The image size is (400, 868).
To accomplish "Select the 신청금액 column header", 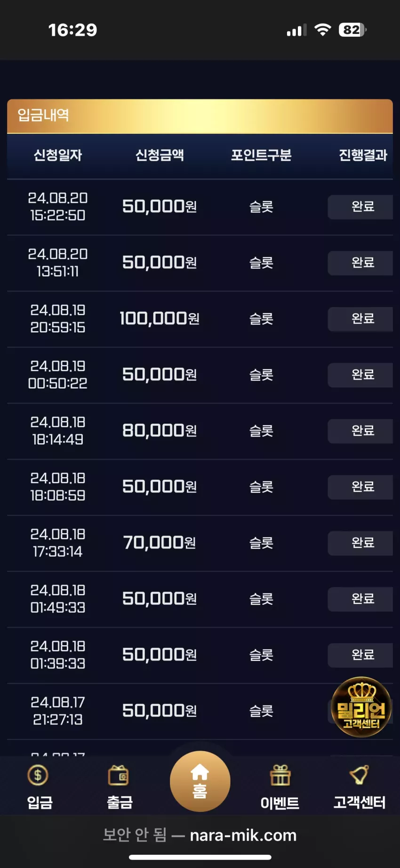I will coord(160,155).
